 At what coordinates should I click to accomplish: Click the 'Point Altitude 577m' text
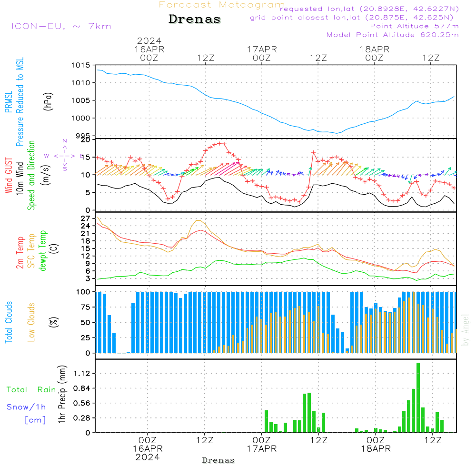pos(415,26)
